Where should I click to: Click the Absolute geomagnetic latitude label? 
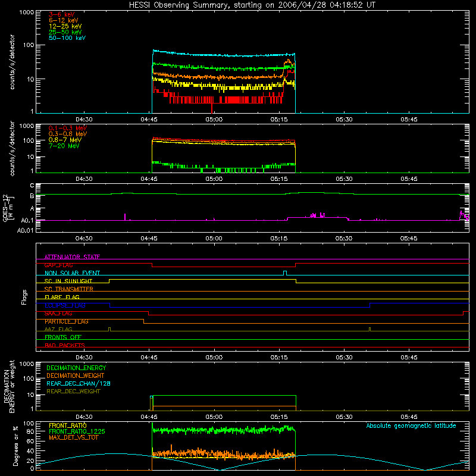411,425
